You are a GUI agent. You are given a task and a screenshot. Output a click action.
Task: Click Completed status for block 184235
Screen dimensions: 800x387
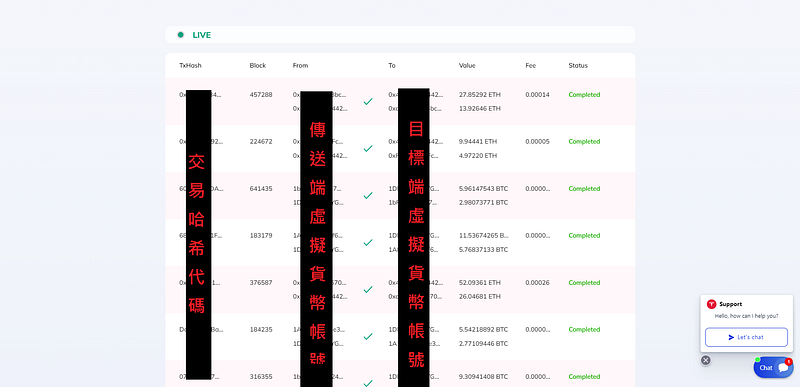tap(584, 329)
